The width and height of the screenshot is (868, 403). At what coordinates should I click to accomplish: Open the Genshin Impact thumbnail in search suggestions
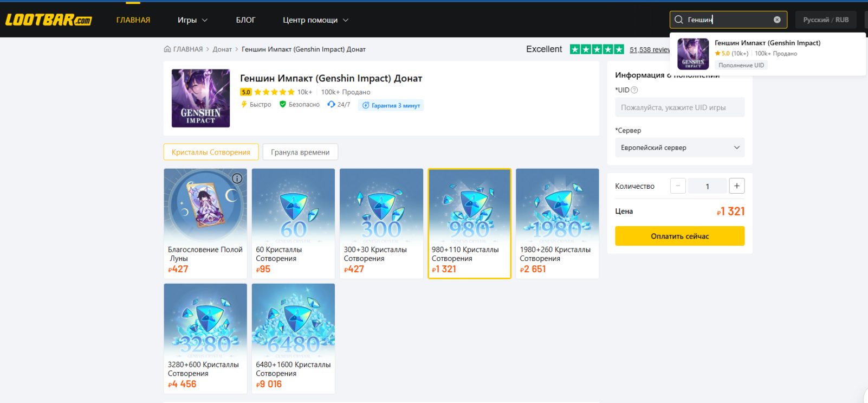(693, 54)
